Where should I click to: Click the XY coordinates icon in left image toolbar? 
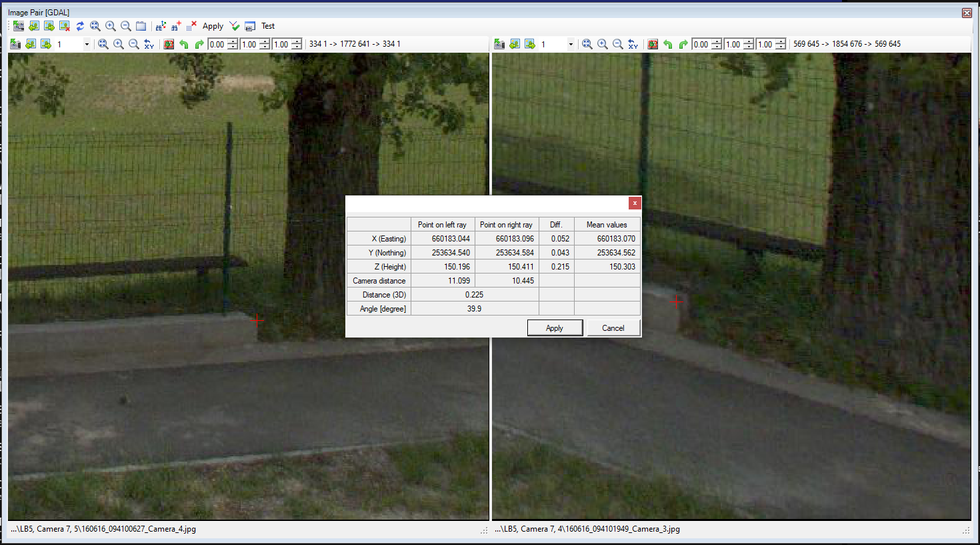click(x=149, y=44)
